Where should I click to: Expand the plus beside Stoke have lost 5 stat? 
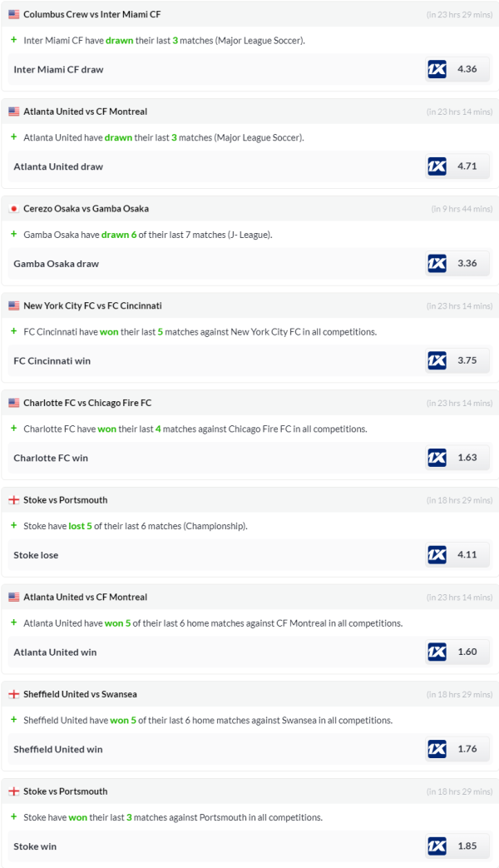14,526
